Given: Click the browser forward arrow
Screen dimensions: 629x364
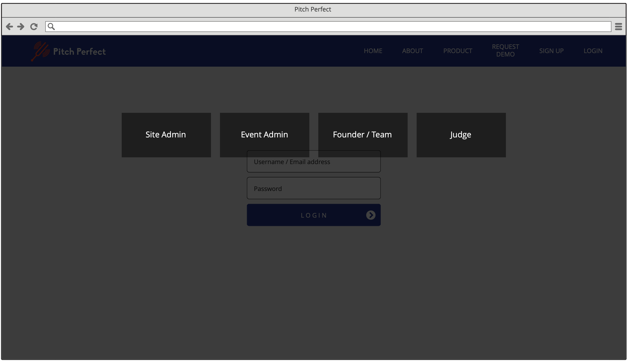Looking at the screenshot, I should [21, 26].
